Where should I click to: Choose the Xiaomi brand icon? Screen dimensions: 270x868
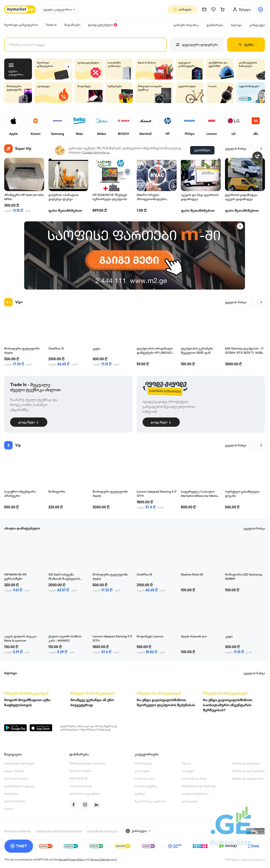pyautogui.click(x=35, y=121)
